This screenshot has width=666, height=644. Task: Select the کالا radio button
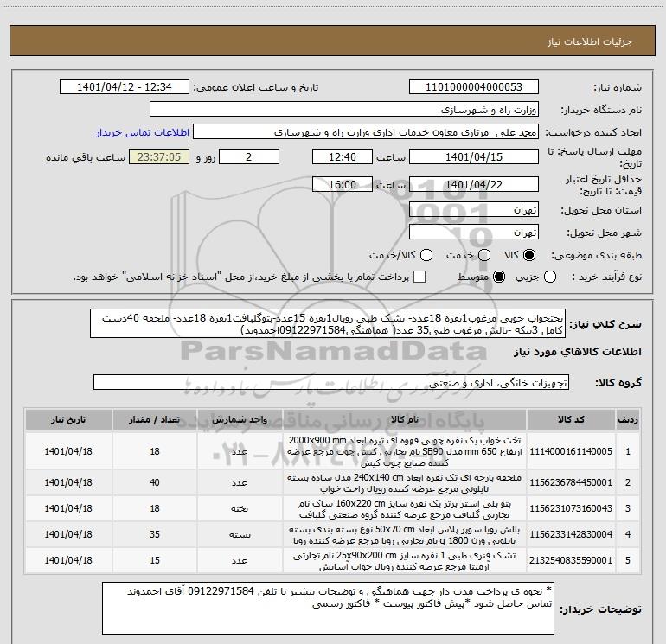click(x=529, y=255)
